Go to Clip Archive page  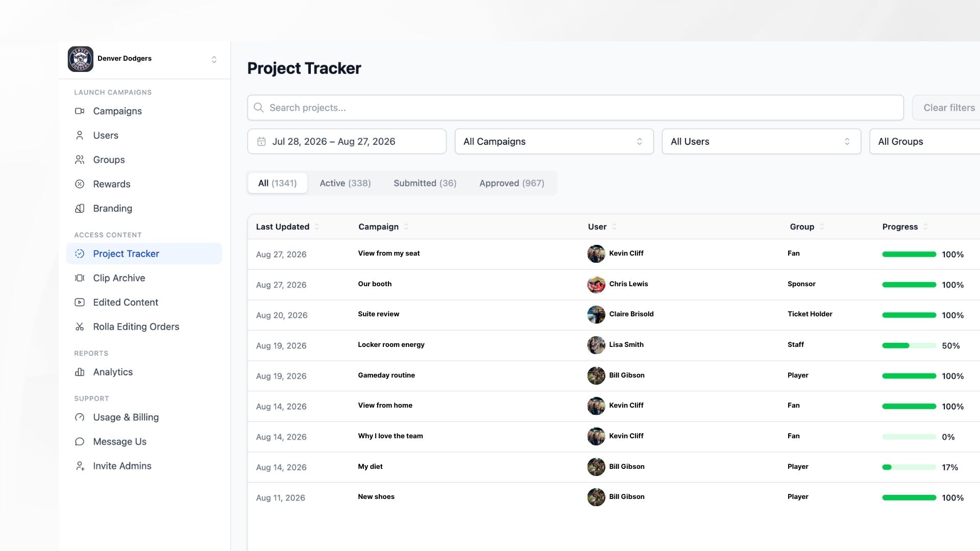click(144, 278)
